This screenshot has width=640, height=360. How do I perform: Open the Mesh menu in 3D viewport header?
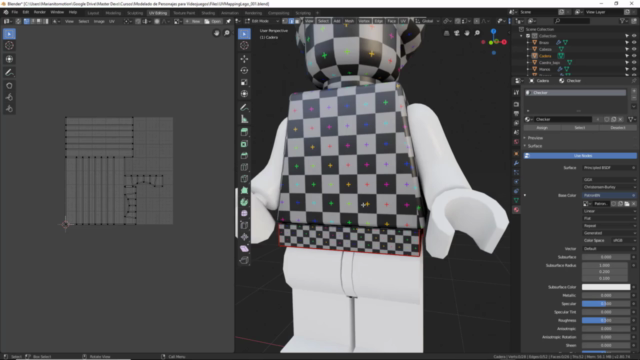pos(349,21)
